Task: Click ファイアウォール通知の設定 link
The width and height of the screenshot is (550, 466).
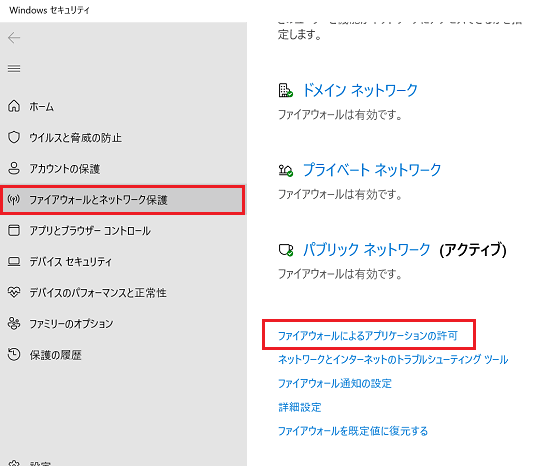Action: click(335, 383)
